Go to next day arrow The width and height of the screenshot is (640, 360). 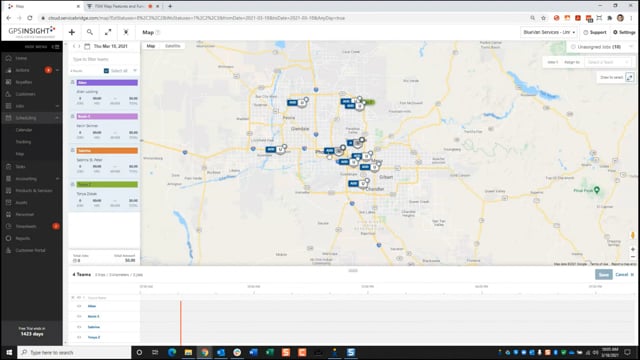(79, 47)
